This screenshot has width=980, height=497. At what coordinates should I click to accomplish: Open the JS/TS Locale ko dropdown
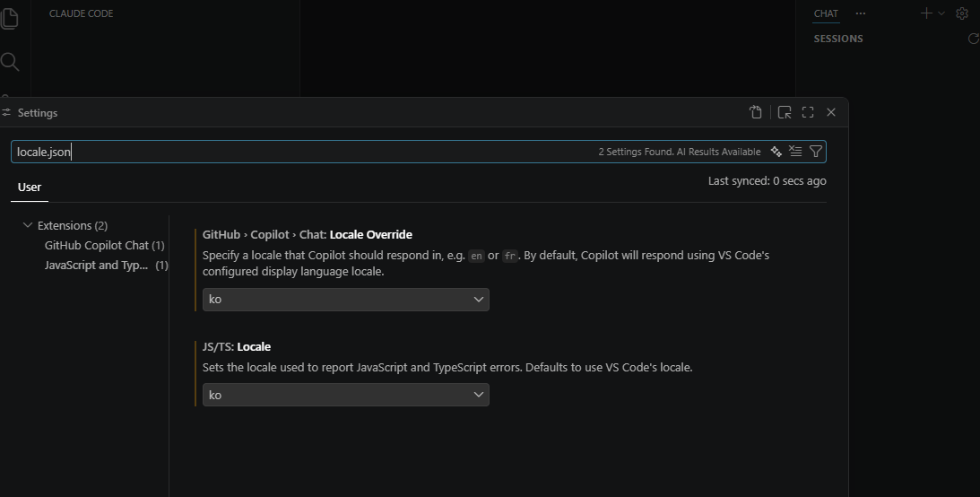(345, 395)
